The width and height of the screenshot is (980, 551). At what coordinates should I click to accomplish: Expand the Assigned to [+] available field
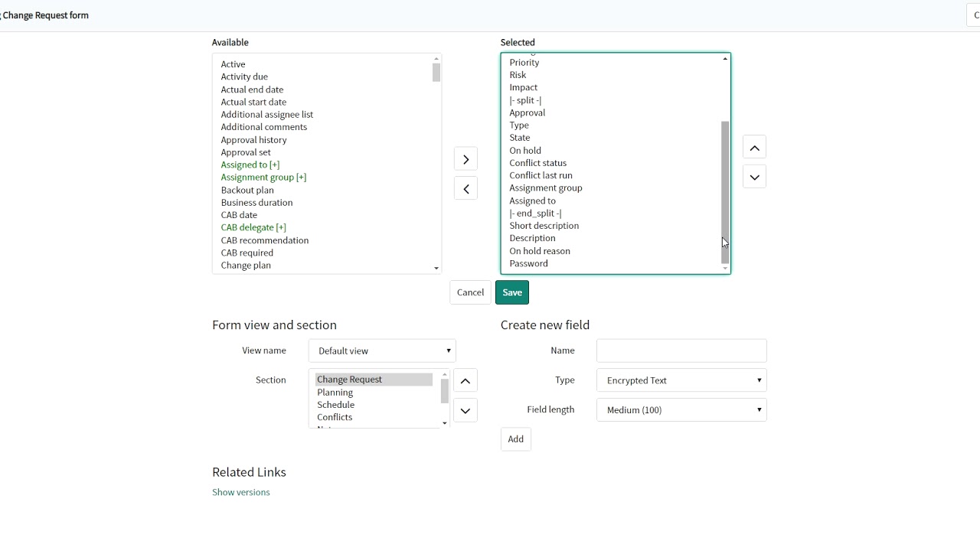250,165
